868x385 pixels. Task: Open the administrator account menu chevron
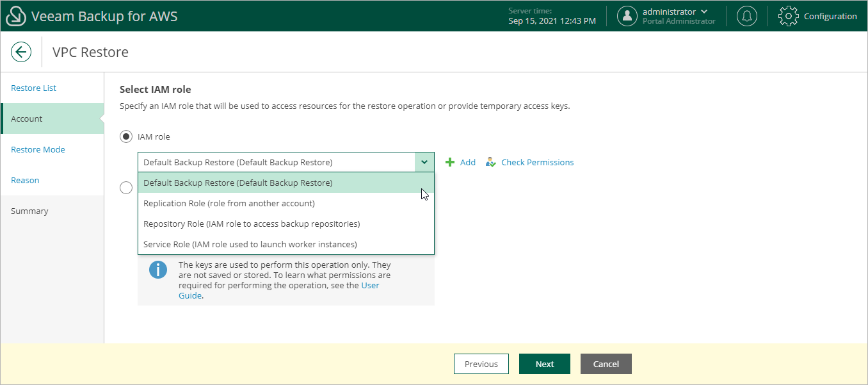(704, 11)
